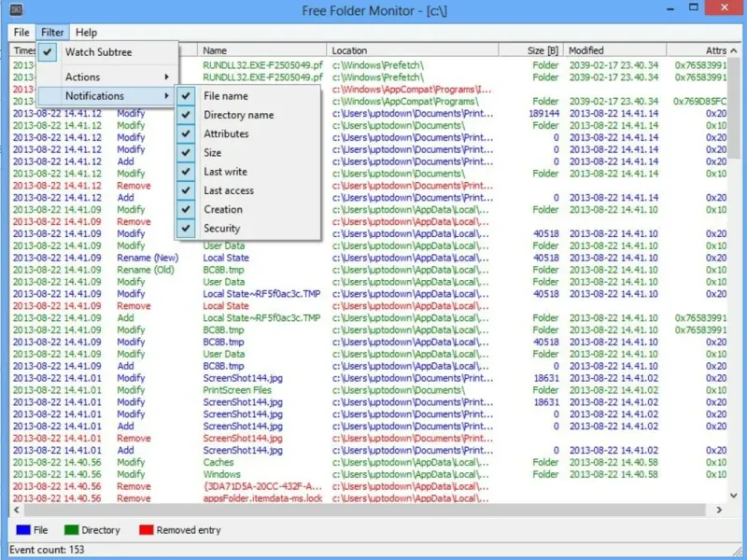
Task: Open the Notifications submenu item
Action: (x=106, y=96)
